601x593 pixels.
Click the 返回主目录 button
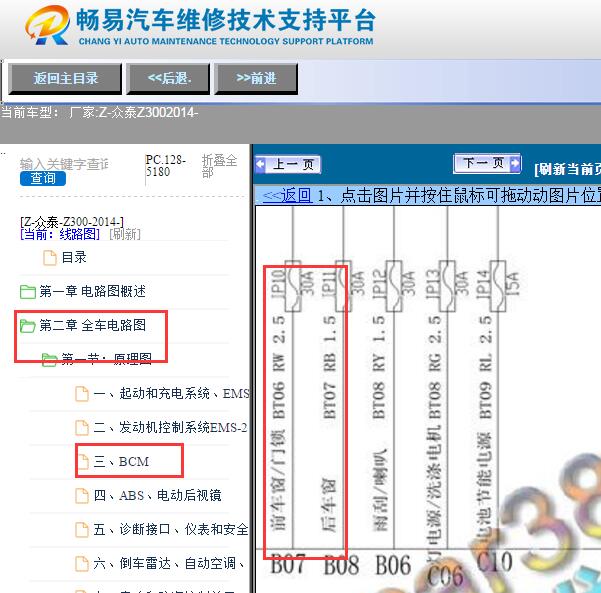pos(65,79)
